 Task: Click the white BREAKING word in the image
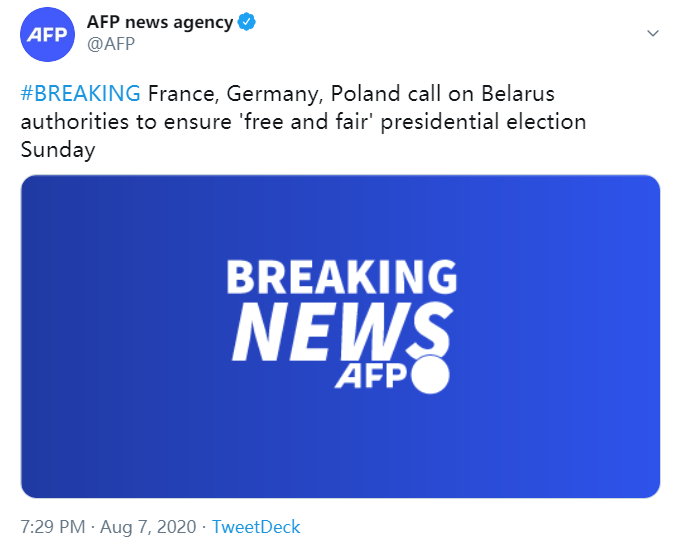point(341,276)
